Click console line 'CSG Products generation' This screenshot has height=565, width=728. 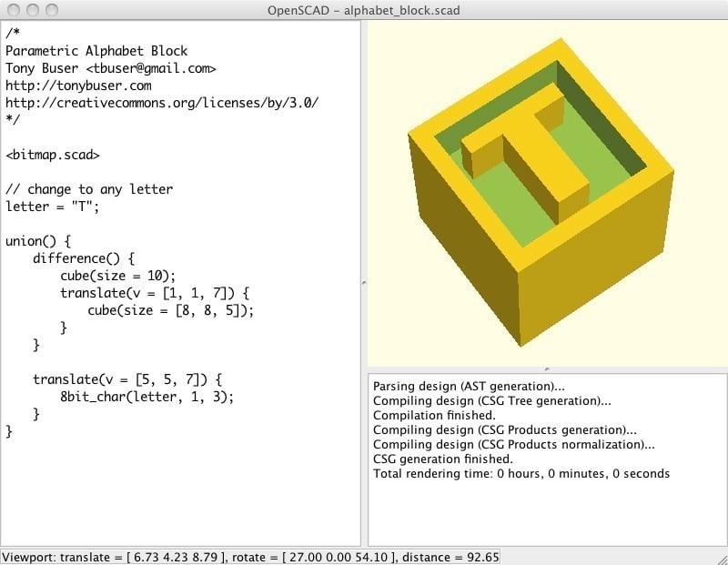[x=505, y=430]
